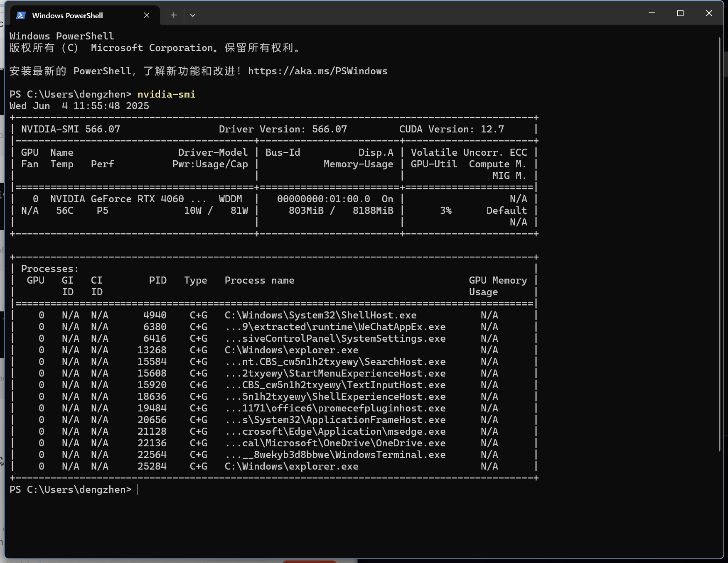Click the 'Windows PowerShell' banner text

(x=62, y=36)
